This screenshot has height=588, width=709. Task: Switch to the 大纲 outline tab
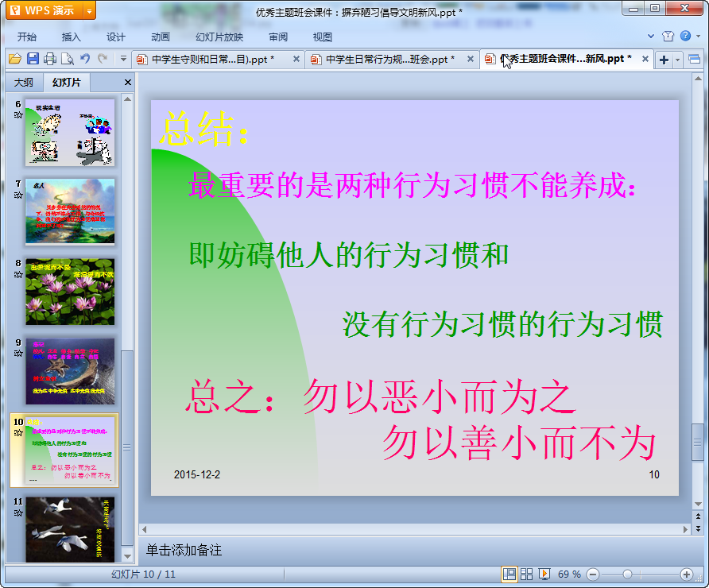pos(24,83)
